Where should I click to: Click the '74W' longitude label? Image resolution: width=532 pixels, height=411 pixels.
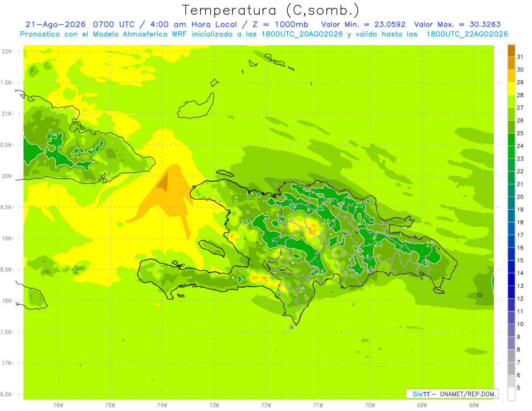pos(162,405)
